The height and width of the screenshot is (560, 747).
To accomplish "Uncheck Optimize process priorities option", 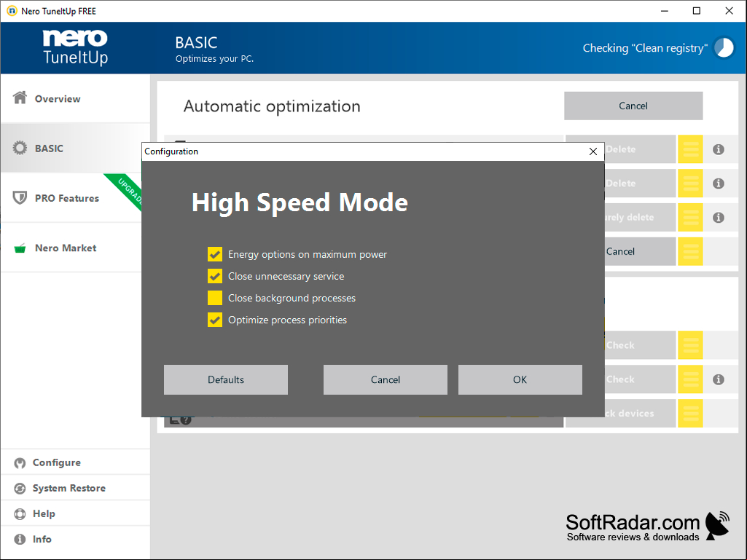I will [x=215, y=320].
